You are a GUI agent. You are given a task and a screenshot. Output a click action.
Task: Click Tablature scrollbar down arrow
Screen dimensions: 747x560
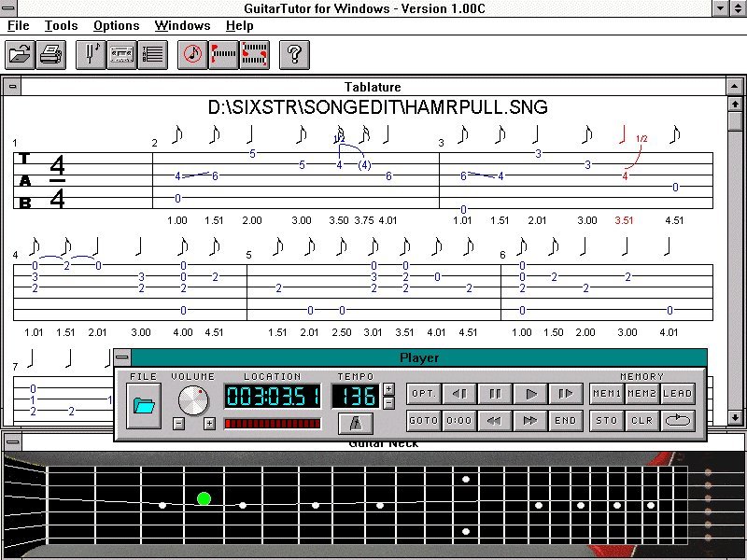735,417
